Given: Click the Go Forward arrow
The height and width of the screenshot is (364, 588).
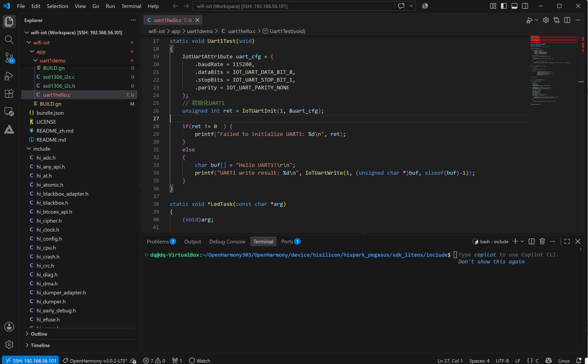Looking at the screenshot, I should click(186, 6).
